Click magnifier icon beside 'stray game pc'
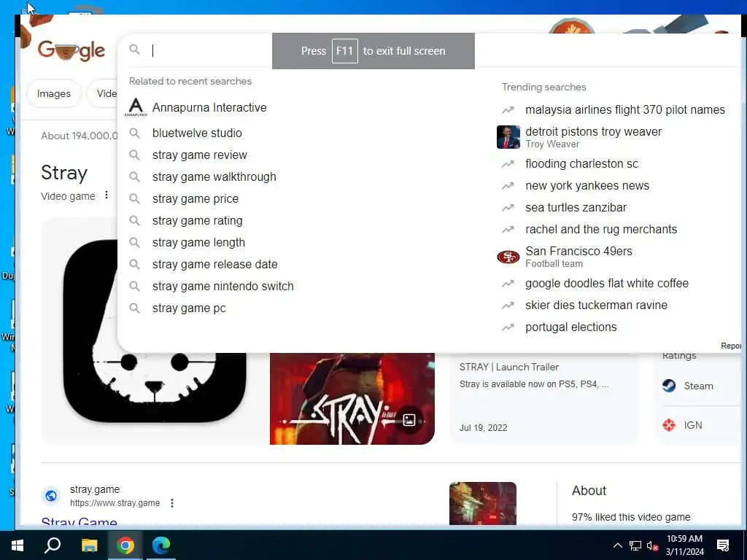Screen dimensions: 747x560 tap(135, 308)
